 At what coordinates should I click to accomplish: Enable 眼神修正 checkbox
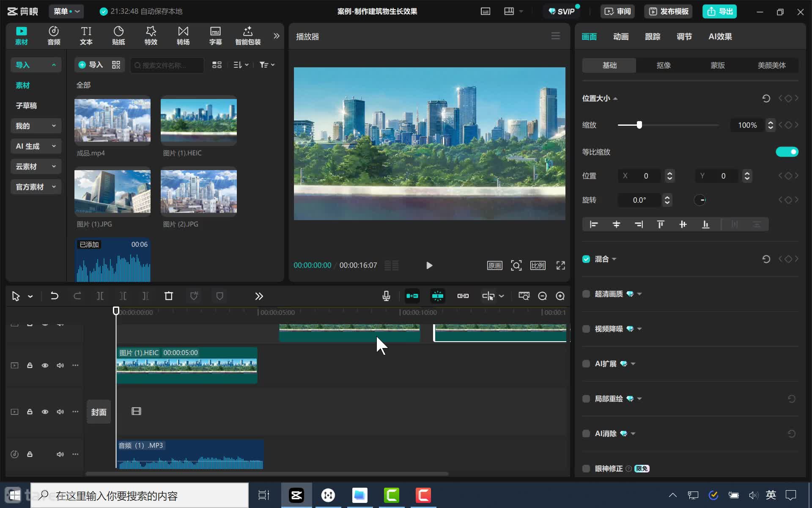(x=586, y=469)
